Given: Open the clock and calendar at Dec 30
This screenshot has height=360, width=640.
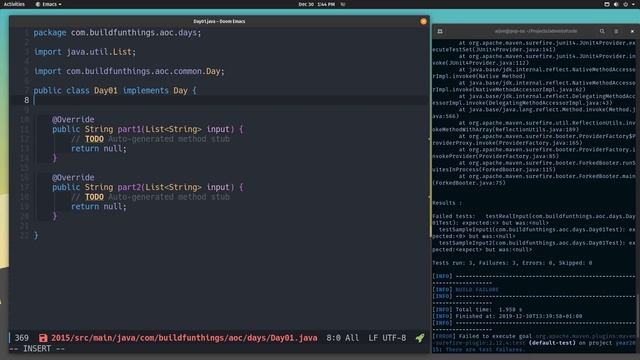Looking at the screenshot, I should coord(316,4).
